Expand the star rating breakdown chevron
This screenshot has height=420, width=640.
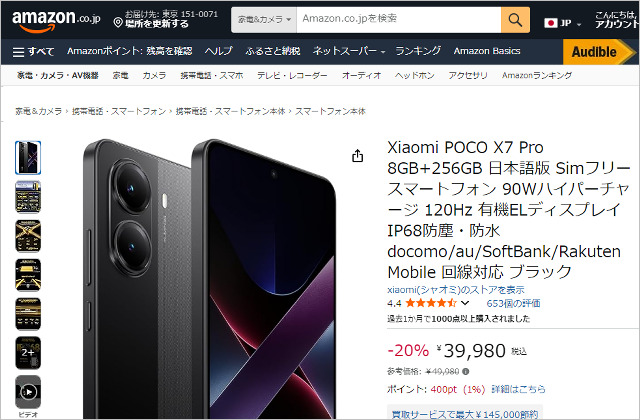point(465,303)
